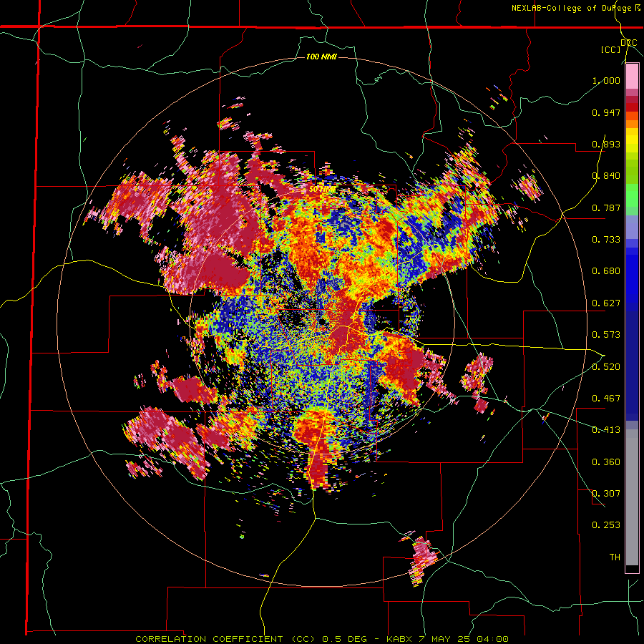Select the 0.787 legend value

(606, 208)
